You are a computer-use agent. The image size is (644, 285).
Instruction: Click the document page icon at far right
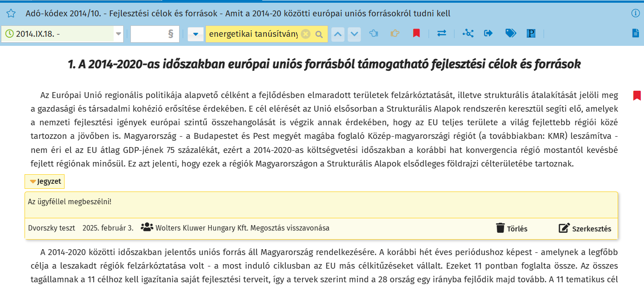click(635, 34)
